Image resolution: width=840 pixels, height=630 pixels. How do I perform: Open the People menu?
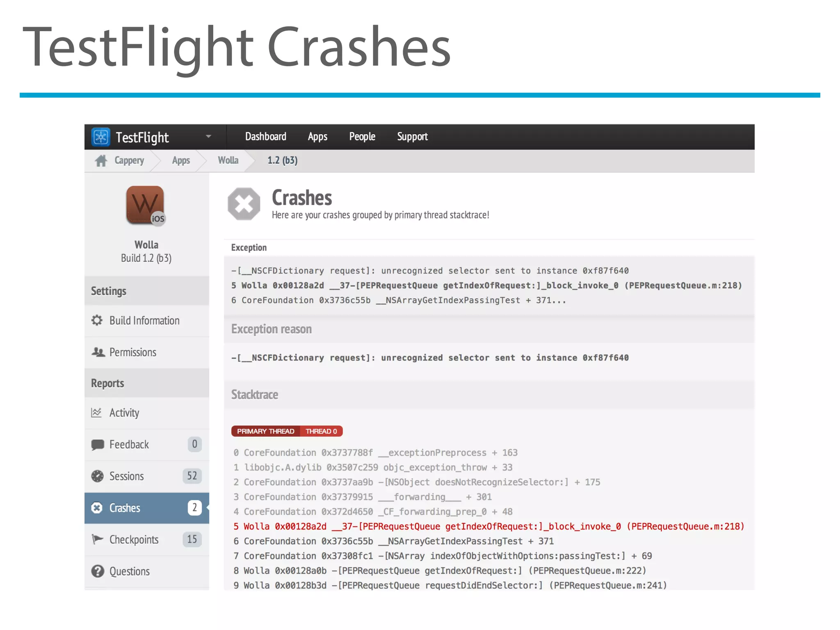tap(362, 137)
